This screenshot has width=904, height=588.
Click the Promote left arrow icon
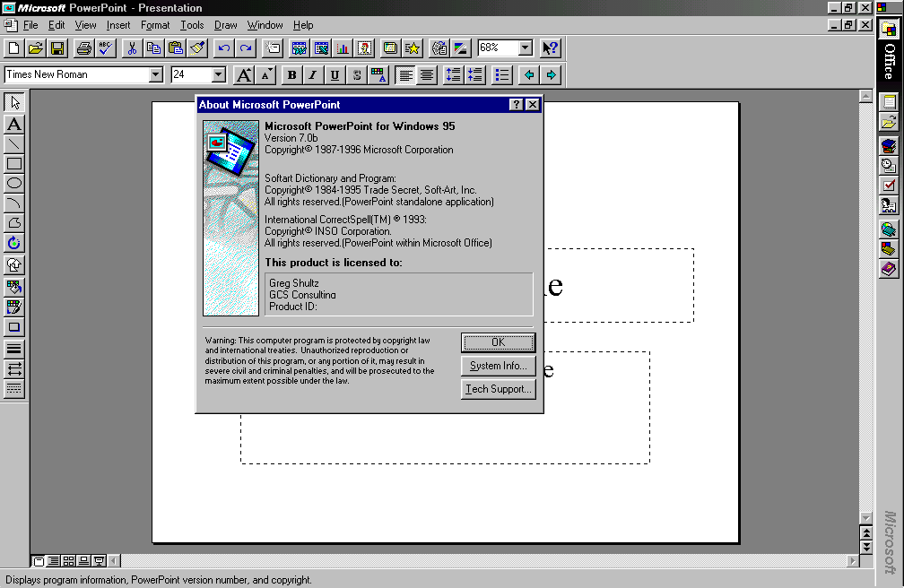coord(529,75)
